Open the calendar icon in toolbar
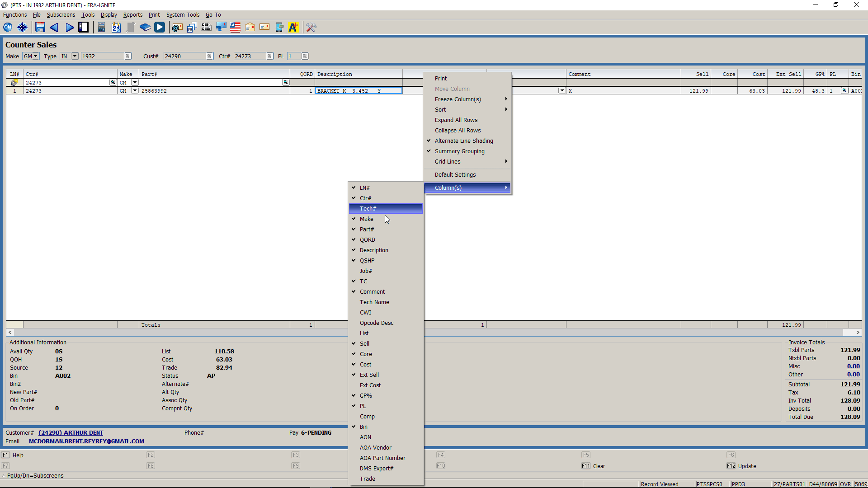 coord(116,28)
